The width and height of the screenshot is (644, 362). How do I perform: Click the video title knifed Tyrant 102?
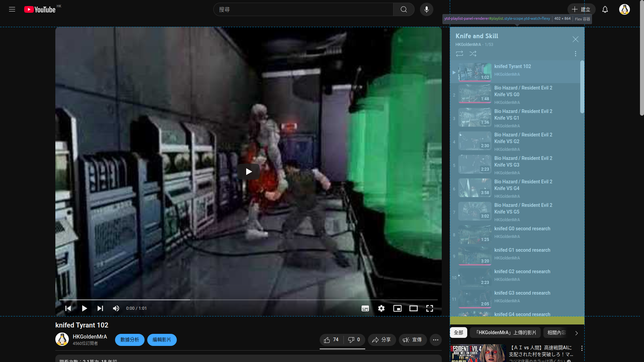click(x=82, y=325)
